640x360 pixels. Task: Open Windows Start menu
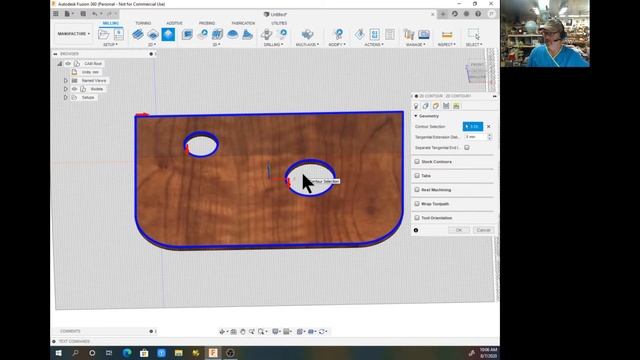[x=58, y=353]
